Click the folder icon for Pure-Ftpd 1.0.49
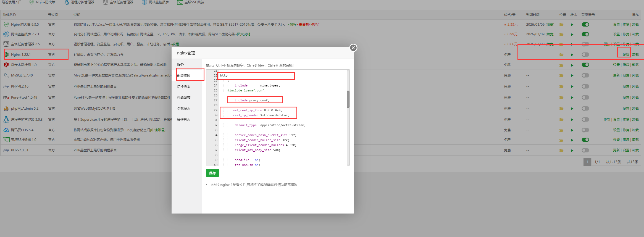This screenshot has width=644, height=237. (561, 98)
